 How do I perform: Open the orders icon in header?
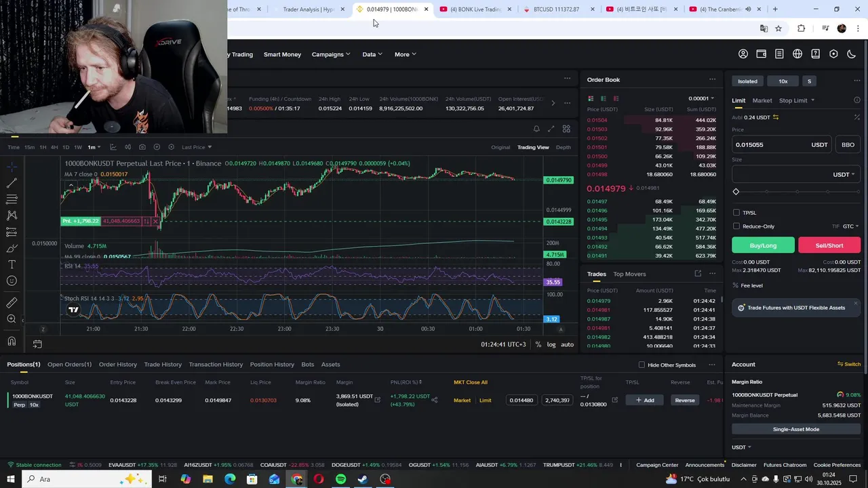point(779,54)
